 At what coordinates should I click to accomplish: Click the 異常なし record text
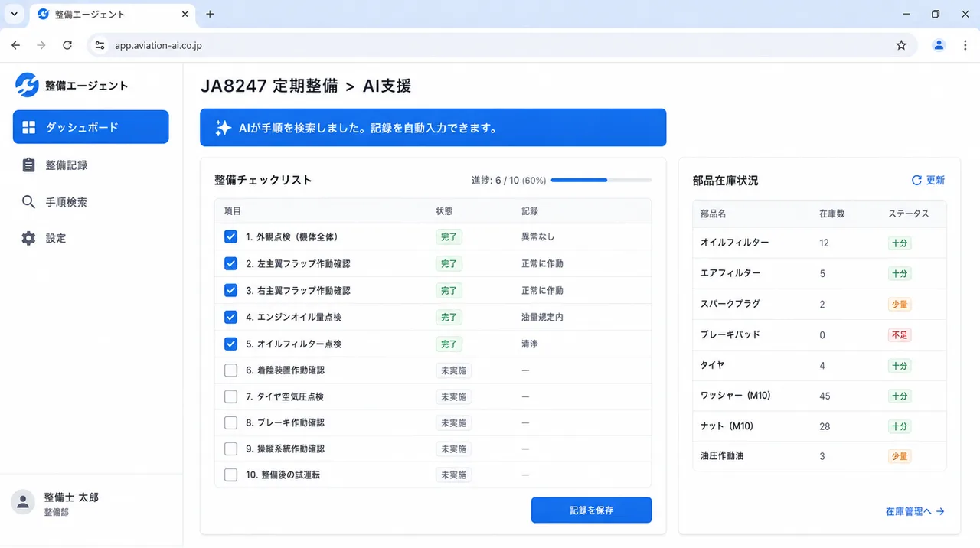click(538, 237)
